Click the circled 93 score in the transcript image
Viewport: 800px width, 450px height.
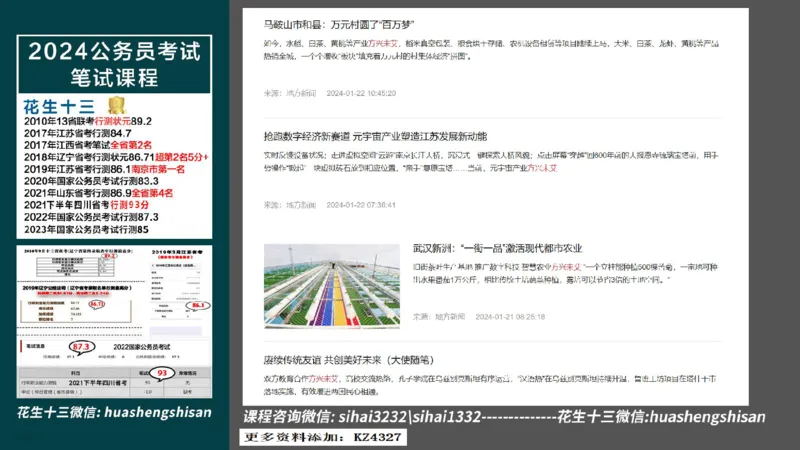(x=162, y=373)
